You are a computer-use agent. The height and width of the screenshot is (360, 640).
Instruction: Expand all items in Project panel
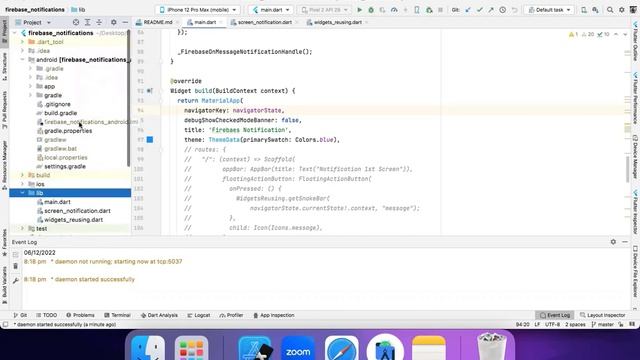pyautogui.click(x=87, y=22)
